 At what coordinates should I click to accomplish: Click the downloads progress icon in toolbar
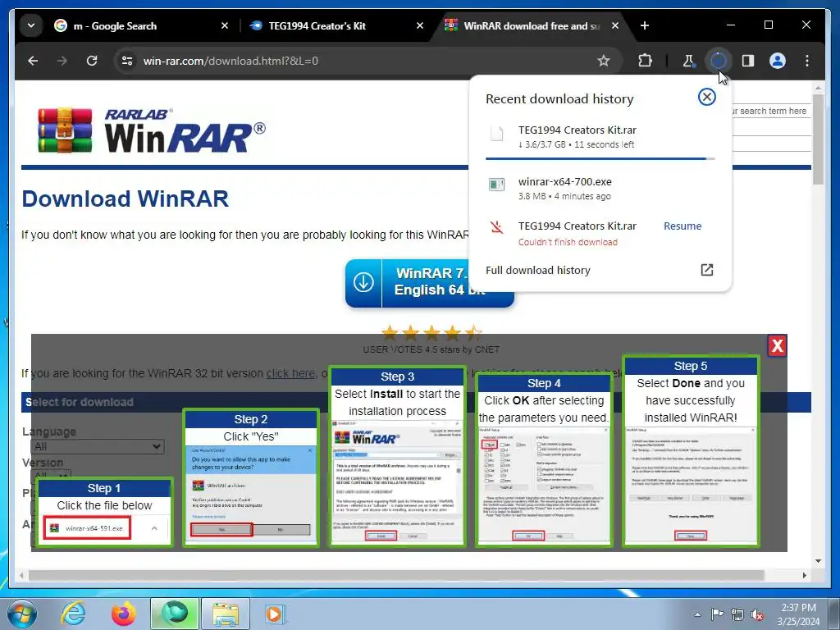point(718,61)
